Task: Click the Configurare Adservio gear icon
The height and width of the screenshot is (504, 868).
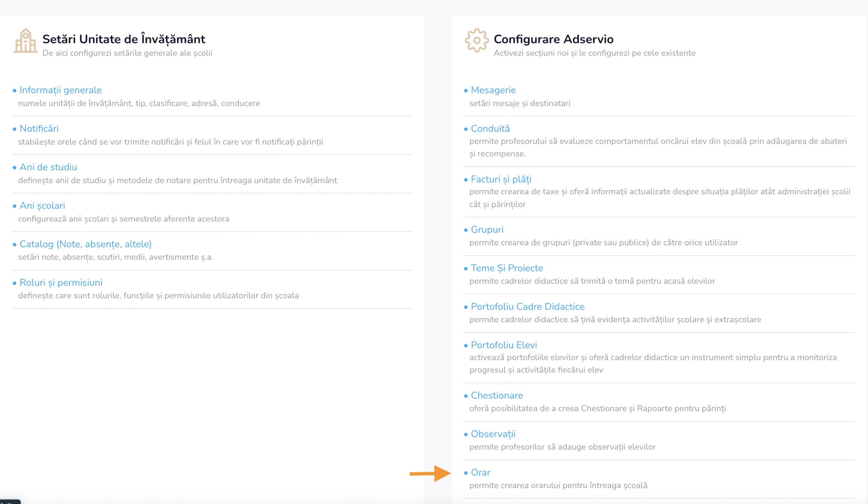Action: coord(476,40)
